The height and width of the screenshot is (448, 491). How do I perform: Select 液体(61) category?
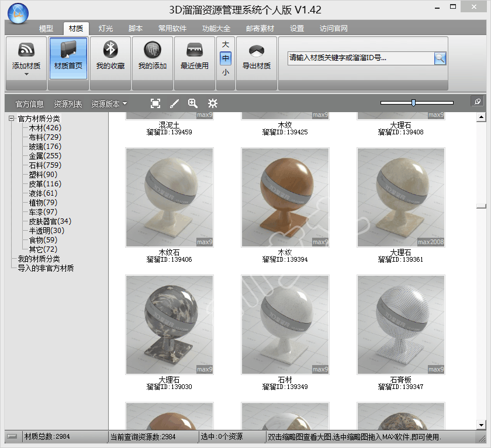[43, 193]
